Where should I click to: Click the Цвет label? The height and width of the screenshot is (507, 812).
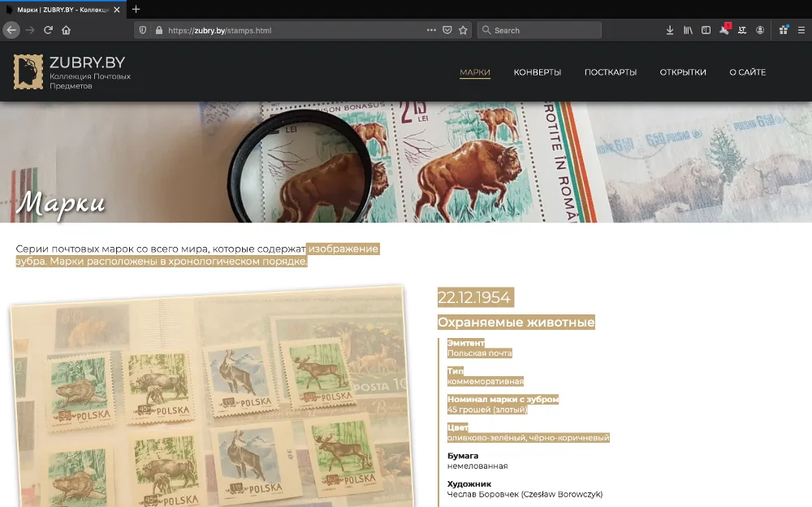[458, 427]
